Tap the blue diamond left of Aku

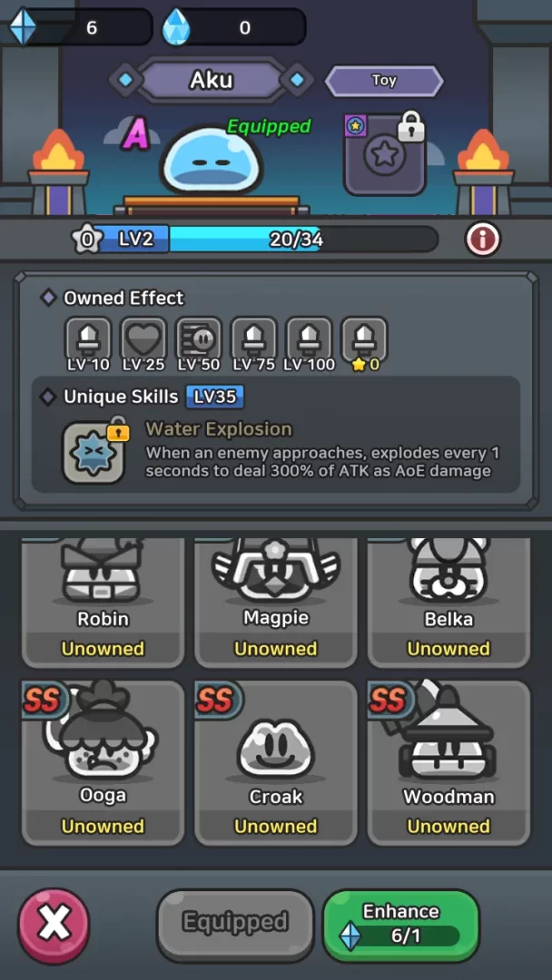(125, 80)
